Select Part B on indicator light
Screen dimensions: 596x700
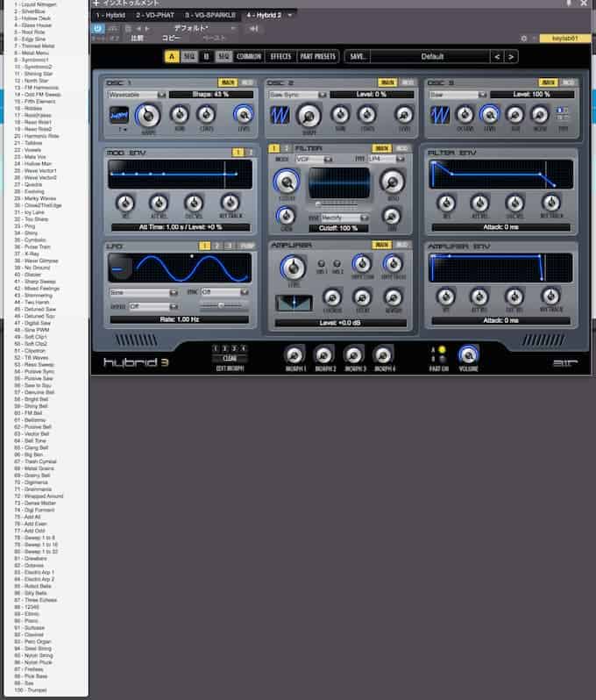point(442,359)
